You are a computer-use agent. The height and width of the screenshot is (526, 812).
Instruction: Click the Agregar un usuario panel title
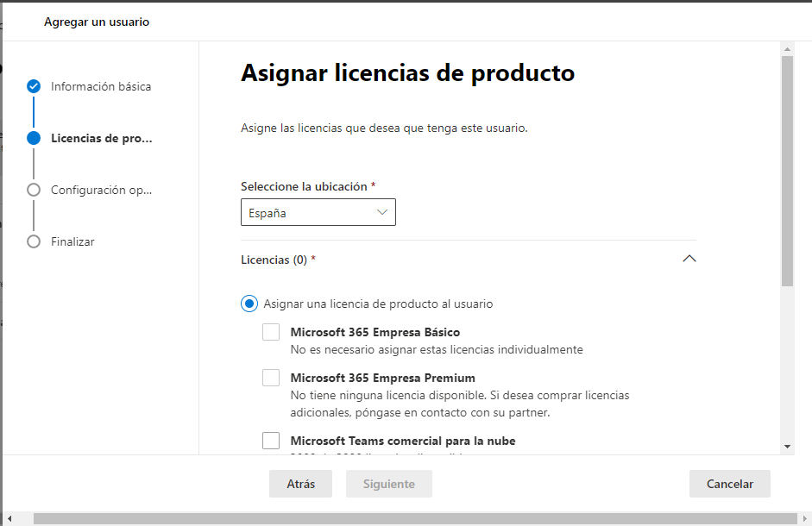[97, 22]
